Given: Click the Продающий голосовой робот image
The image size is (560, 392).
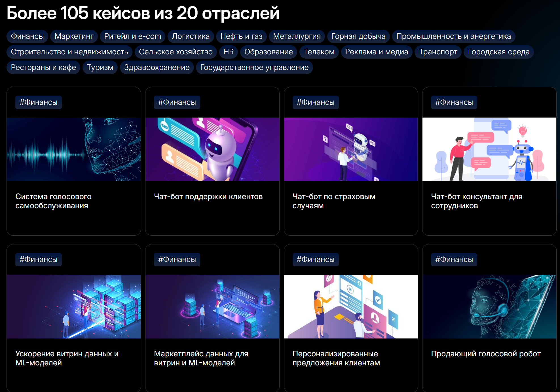Looking at the screenshot, I should pyautogui.click(x=489, y=306).
